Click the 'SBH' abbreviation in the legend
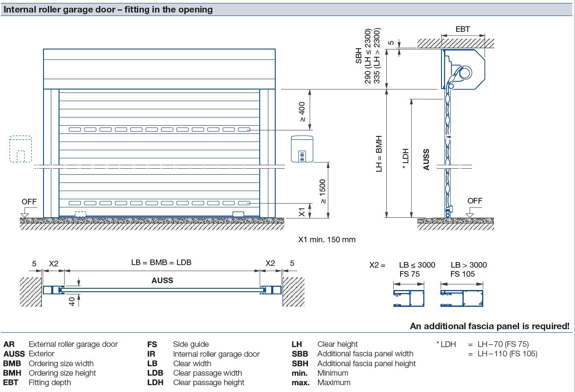This screenshot has width=575, height=392. click(300, 364)
